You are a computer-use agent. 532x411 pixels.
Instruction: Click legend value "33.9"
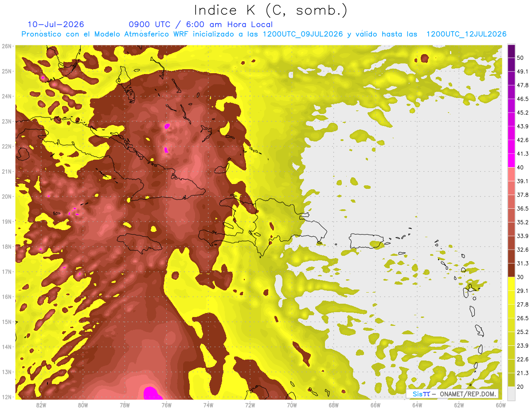point(522,236)
